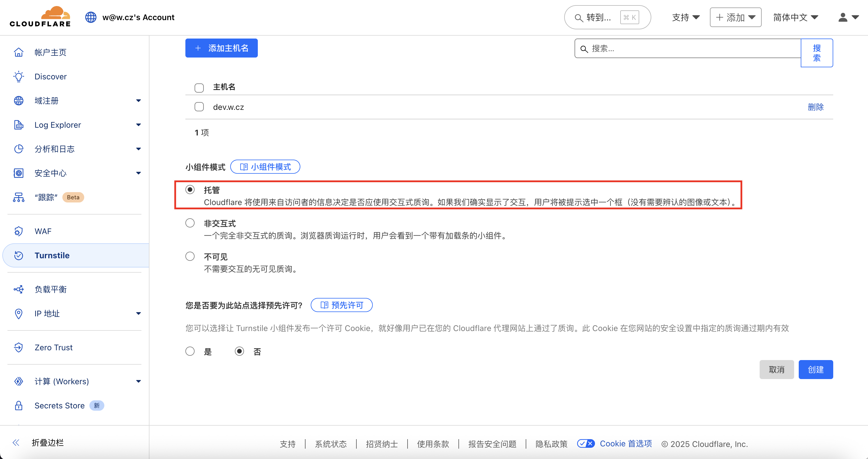Image resolution: width=868 pixels, height=459 pixels.
Task: Click the 负载平衡 load balancing icon
Action: (x=18, y=289)
